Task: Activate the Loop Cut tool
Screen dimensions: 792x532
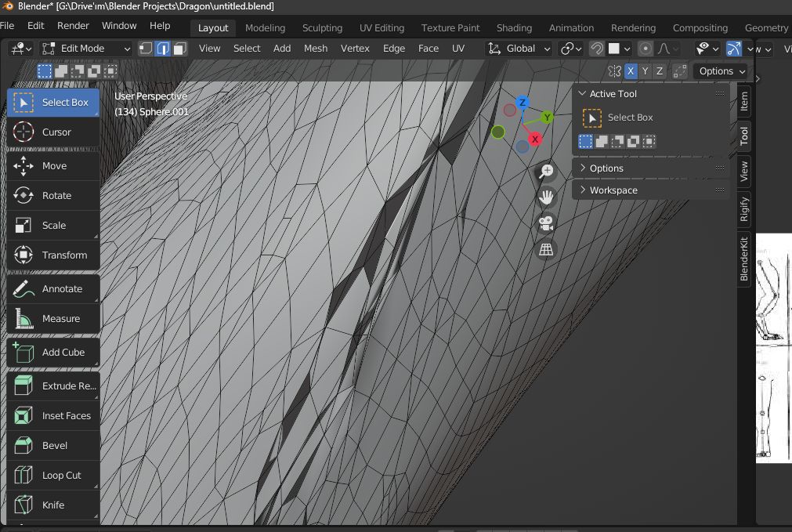Action: [x=53, y=476]
